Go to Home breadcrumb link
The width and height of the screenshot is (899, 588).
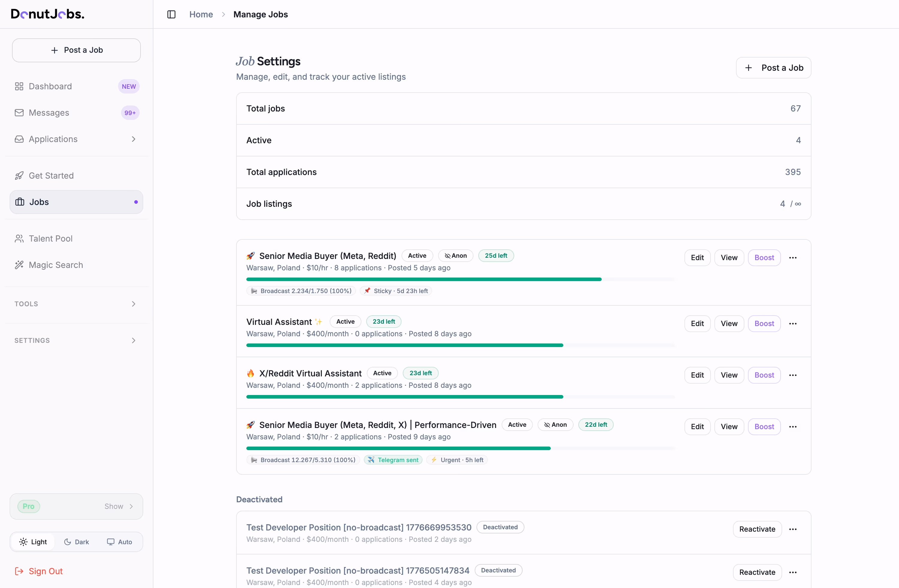point(201,14)
